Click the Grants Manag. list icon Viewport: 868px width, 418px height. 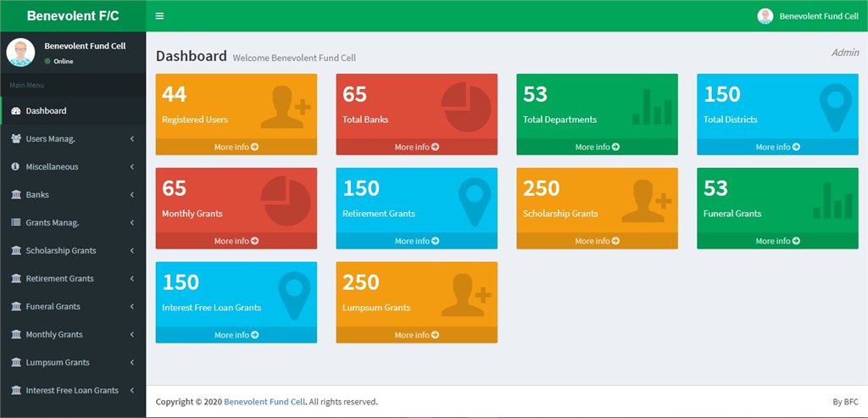[16, 223]
